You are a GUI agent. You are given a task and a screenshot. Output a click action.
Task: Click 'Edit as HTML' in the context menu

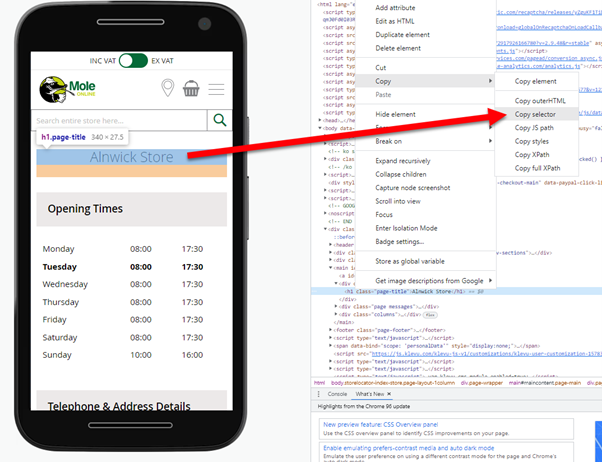pos(398,21)
